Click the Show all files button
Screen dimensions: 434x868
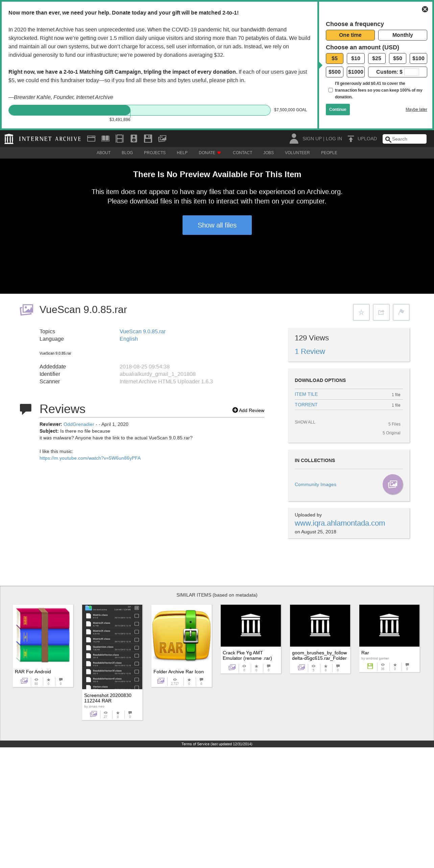pos(217,225)
